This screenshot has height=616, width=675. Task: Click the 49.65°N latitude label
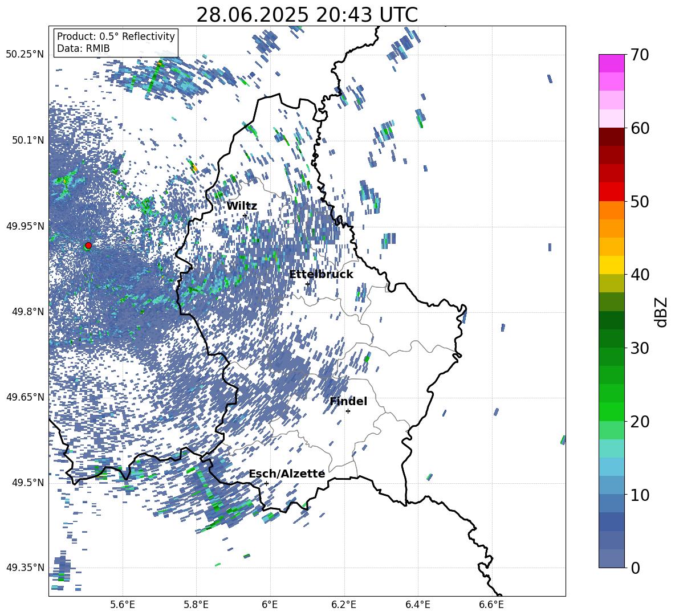tap(25, 397)
